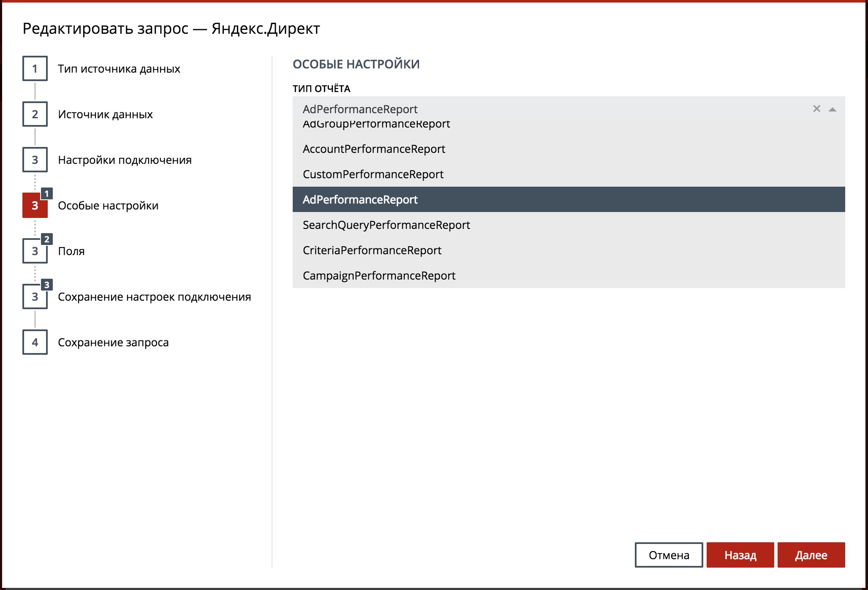Choose SearchQueryPerformanceReport option
Image resolution: width=868 pixels, height=590 pixels.
click(569, 225)
